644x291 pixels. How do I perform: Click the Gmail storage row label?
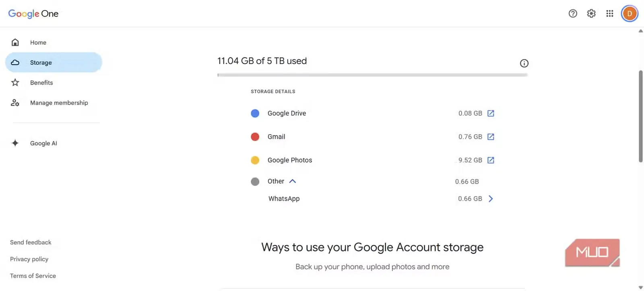click(276, 137)
